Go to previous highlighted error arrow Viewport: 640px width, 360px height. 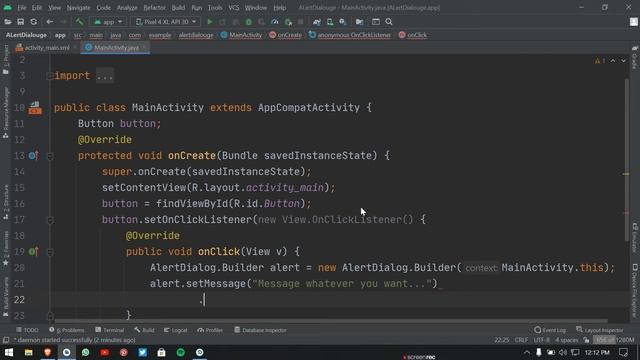613,61
